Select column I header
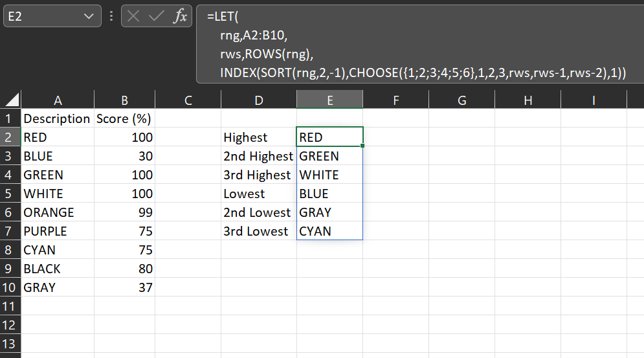Viewport: 644px width, 358px height. pyautogui.click(x=594, y=100)
